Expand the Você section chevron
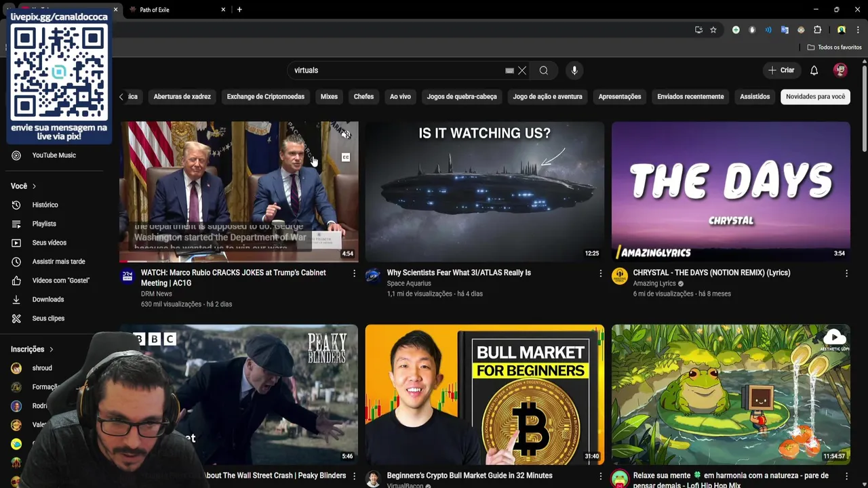 (34, 186)
